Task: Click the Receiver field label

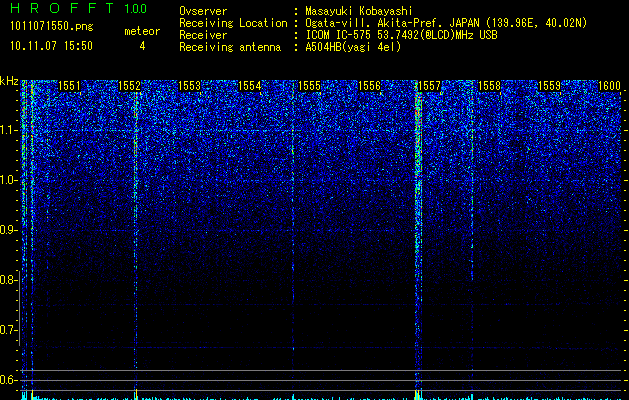Action: tap(203, 35)
